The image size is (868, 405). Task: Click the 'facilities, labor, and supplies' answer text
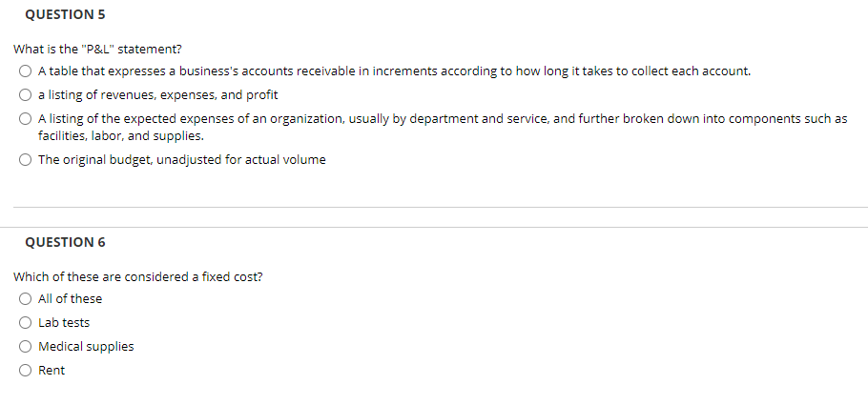tap(121, 135)
